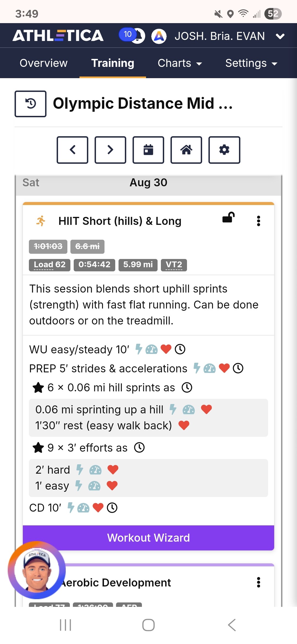Tap the Athletica coach avatar bubble
The width and height of the screenshot is (297, 644).
point(37,570)
